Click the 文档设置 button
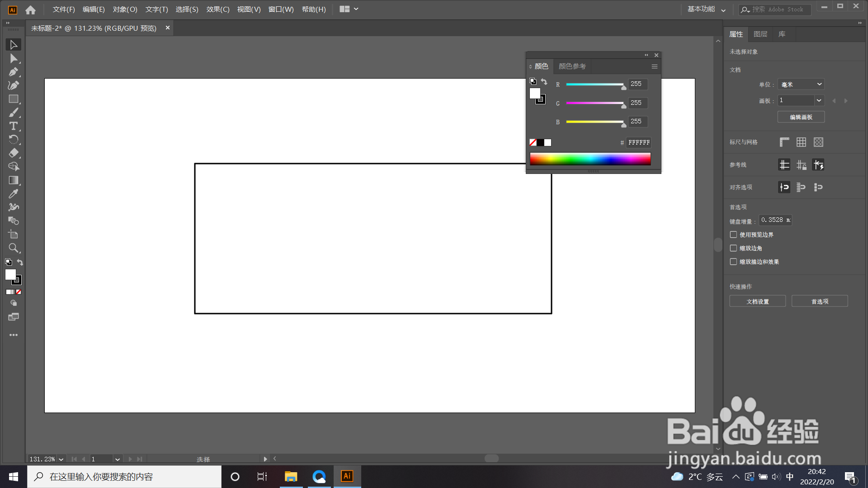 [x=757, y=301]
